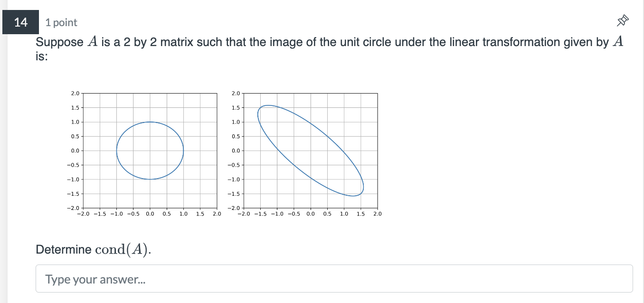Click the pin flag near the point value
Viewport: 644px width, 303px height.
[x=622, y=20]
